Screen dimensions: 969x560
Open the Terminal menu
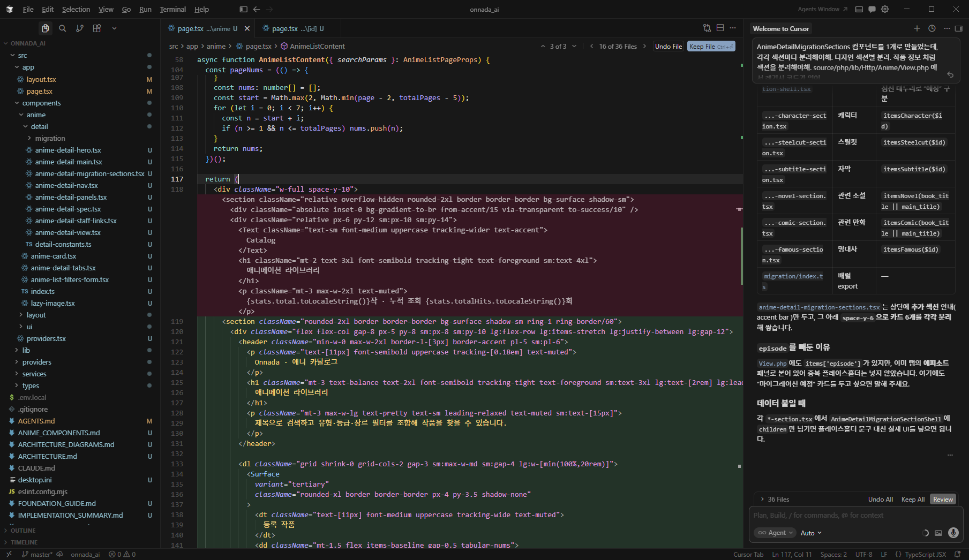point(172,9)
